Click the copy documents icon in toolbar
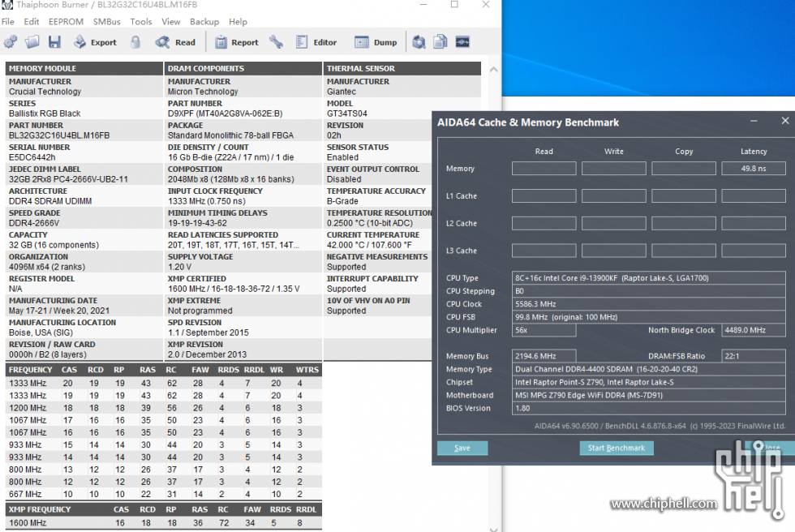This screenshot has width=795, height=532. click(440, 42)
